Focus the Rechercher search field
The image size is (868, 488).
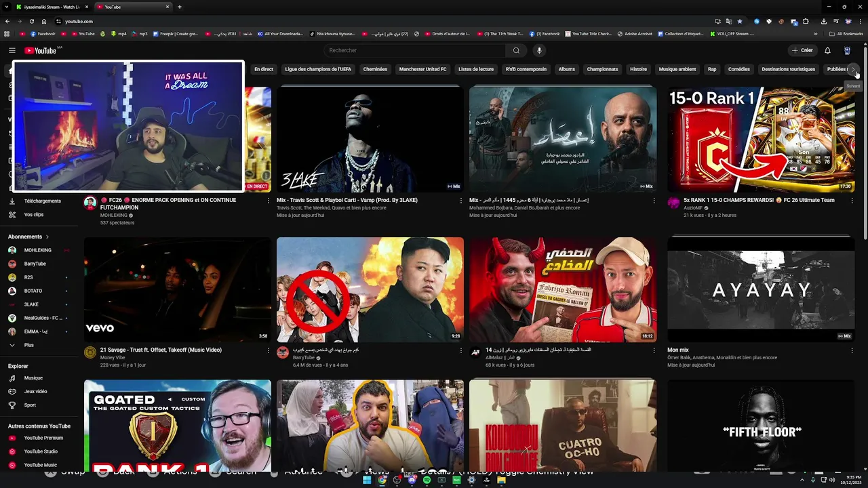414,50
